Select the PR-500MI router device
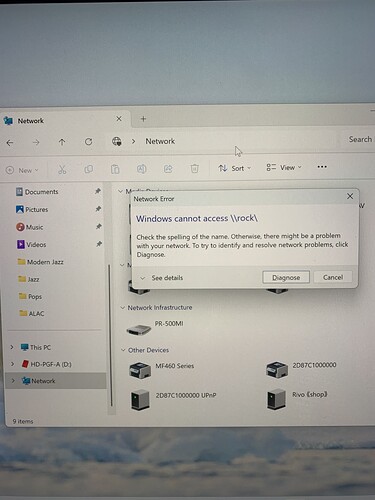This screenshot has width=375, height=500. (155, 328)
